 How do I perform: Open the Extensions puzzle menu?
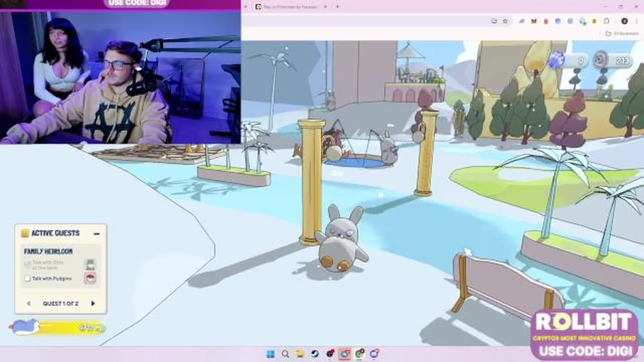tap(606, 21)
